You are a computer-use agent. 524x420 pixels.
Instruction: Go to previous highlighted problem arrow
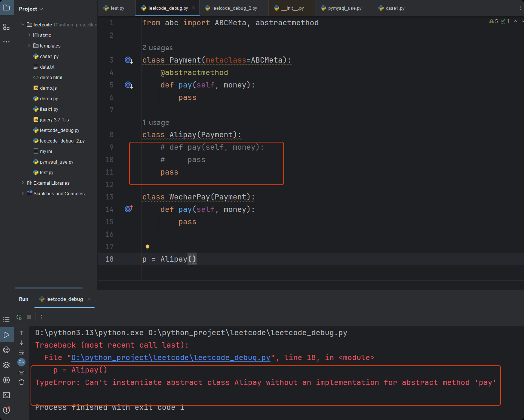(515, 21)
